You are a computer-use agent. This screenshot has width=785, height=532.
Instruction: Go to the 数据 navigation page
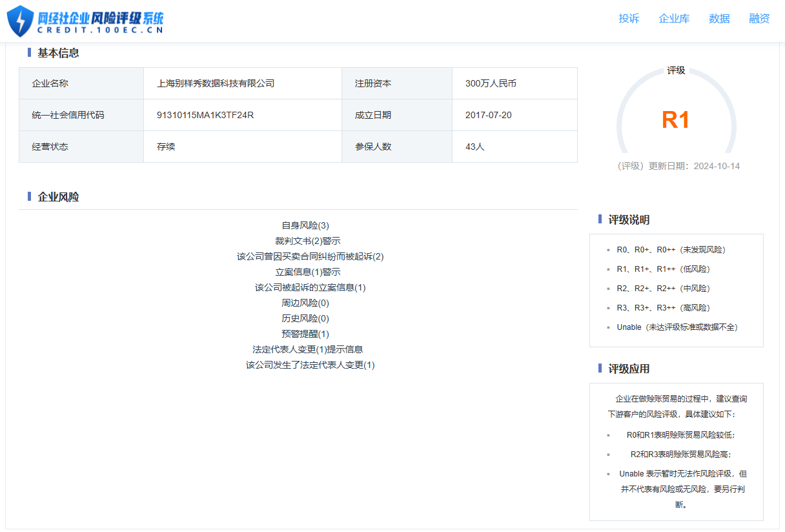pyautogui.click(x=719, y=19)
